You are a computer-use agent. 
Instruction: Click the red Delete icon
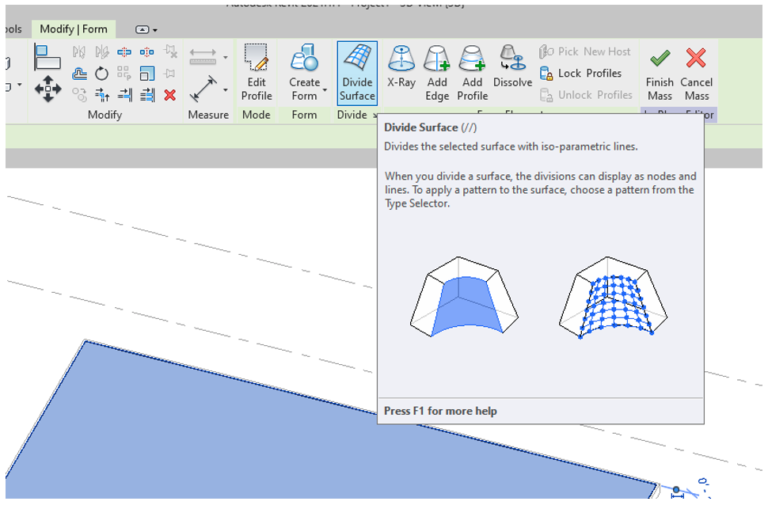pos(170,95)
